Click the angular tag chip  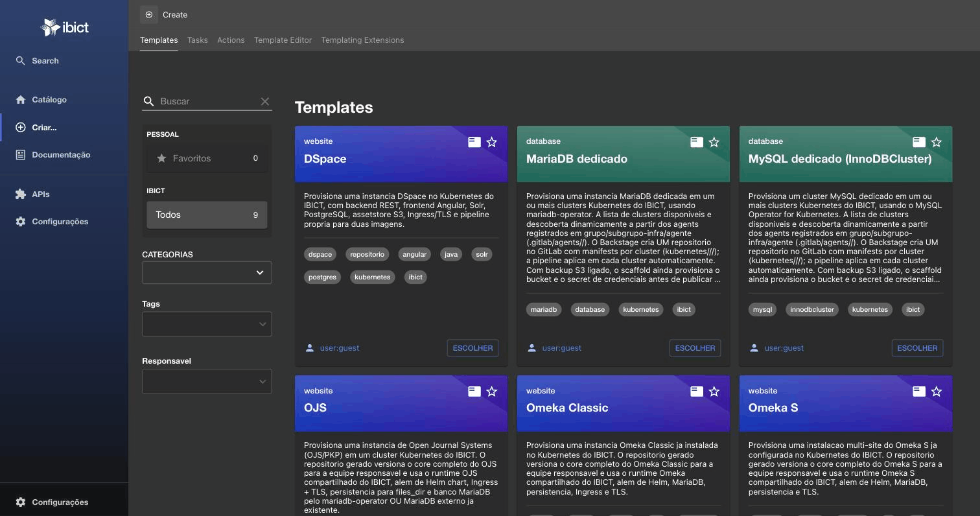pyautogui.click(x=414, y=254)
